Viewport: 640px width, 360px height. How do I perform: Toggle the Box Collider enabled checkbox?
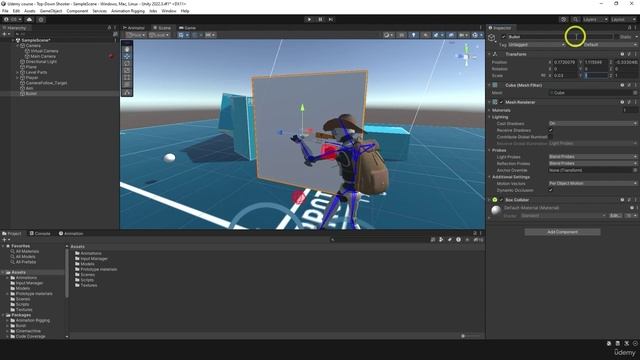point(502,200)
